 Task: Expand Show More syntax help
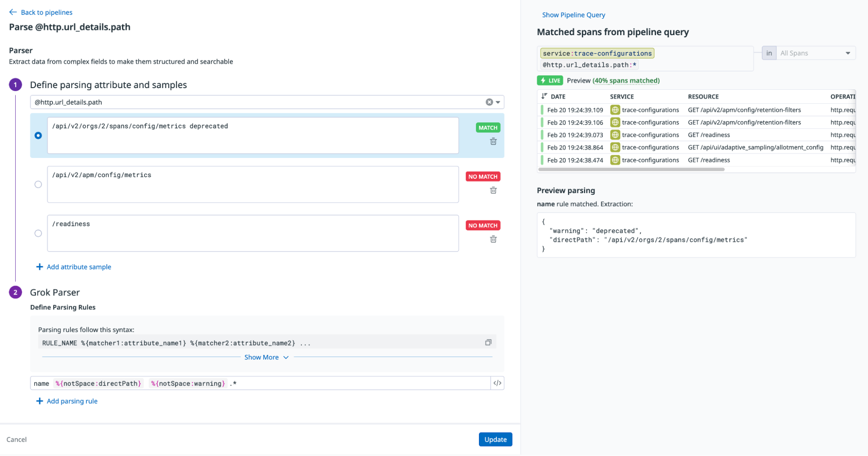point(266,357)
